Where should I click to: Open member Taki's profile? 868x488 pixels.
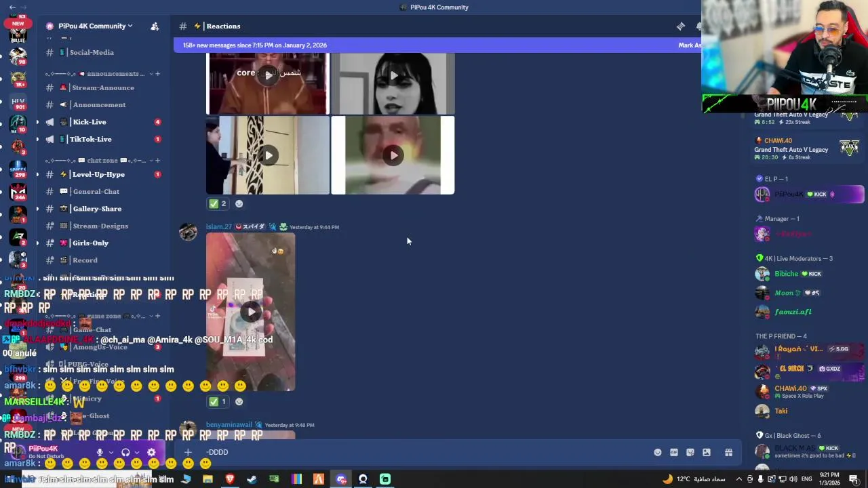pos(808,411)
